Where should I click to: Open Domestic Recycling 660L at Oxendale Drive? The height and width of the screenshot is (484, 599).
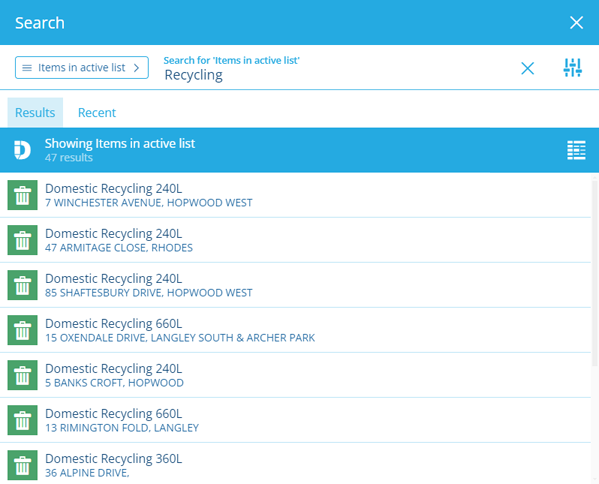(x=295, y=330)
